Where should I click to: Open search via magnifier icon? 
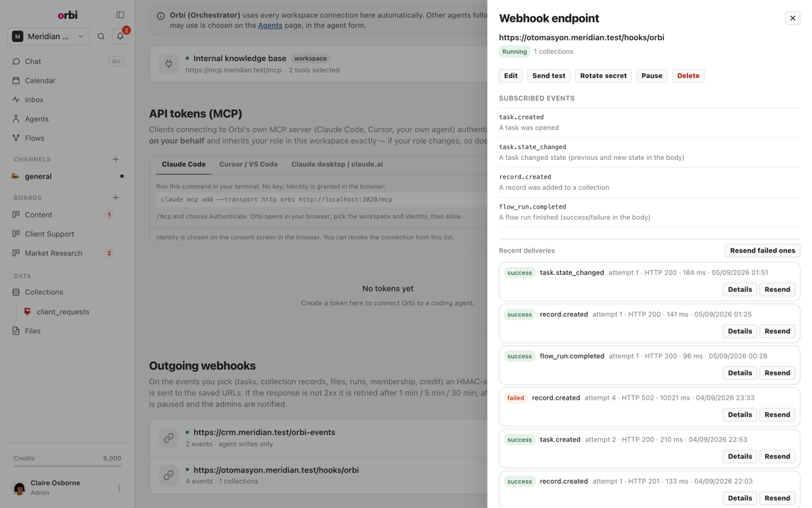pyautogui.click(x=101, y=37)
